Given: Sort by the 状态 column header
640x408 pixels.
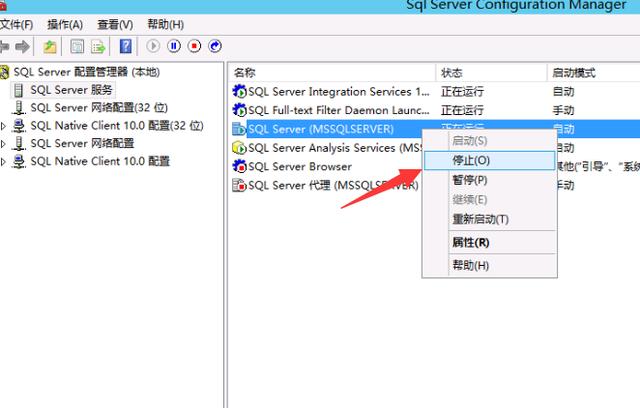Looking at the screenshot, I should tap(491, 73).
